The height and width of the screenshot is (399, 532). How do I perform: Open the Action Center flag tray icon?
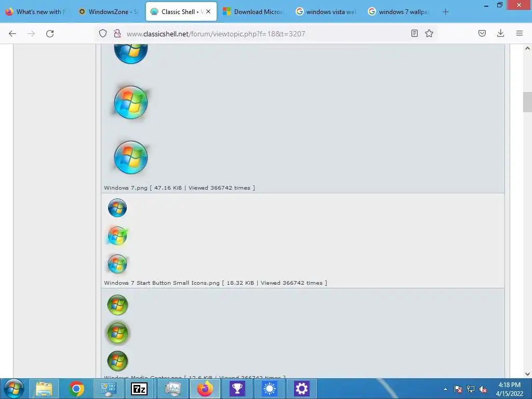[x=458, y=389]
